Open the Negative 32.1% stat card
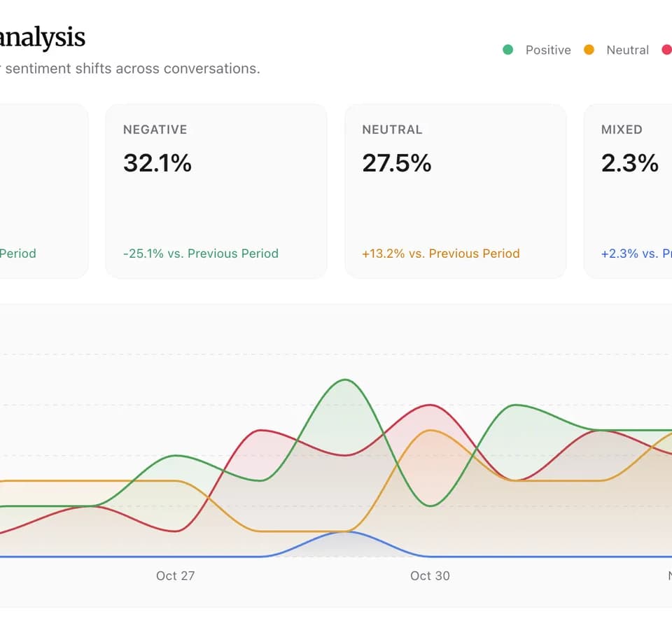The width and height of the screenshot is (672, 626). [216, 191]
